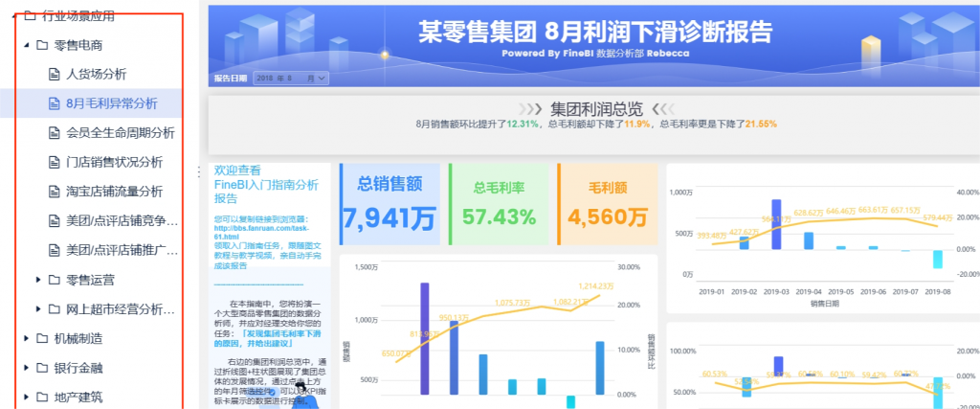Click the 行业场景应用 folder icon
Viewport: 980px width, 409px height.
click(30, 16)
